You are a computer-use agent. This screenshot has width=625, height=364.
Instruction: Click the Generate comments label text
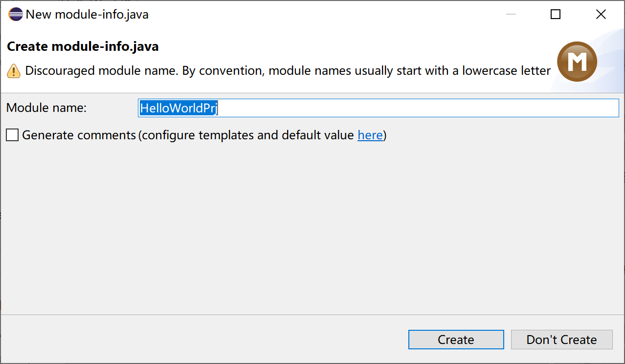pos(79,135)
